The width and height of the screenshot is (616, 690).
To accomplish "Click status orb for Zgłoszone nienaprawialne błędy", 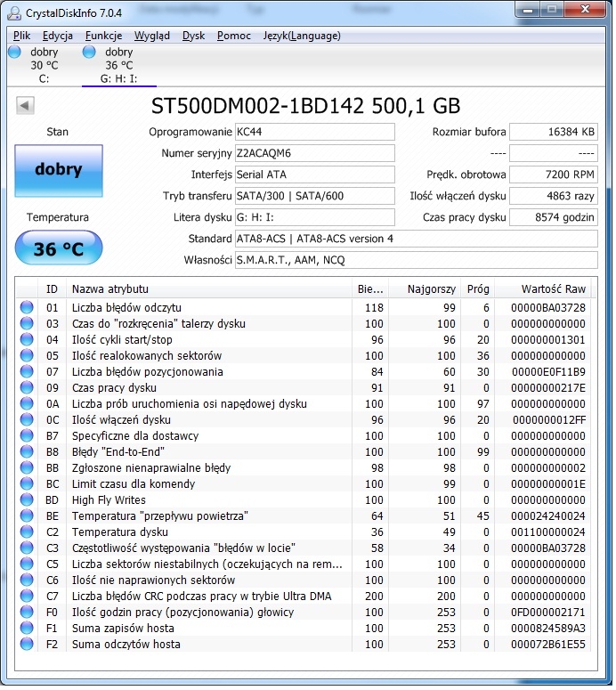I will coord(27,467).
